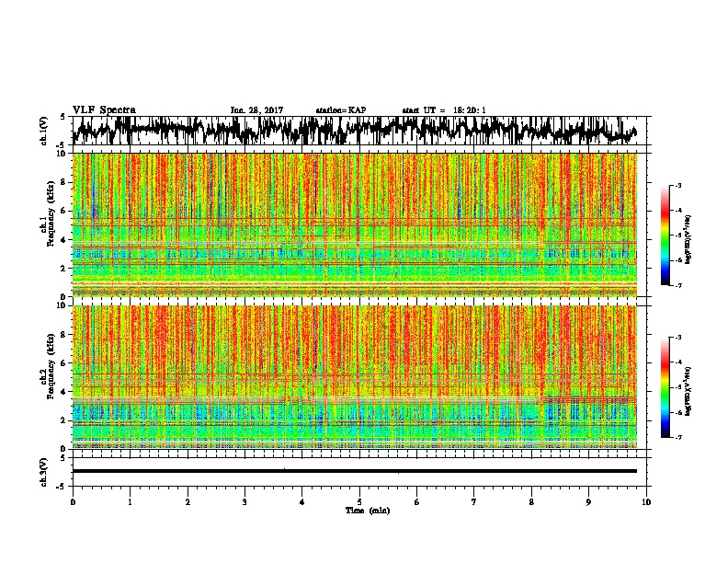Click the ch.3 flat black trace line
The width and height of the screenshot is (728, 563).
[355, 471]
